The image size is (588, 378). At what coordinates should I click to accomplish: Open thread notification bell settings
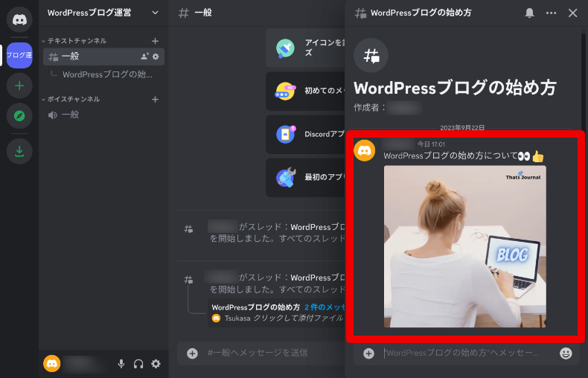(529, 13)
